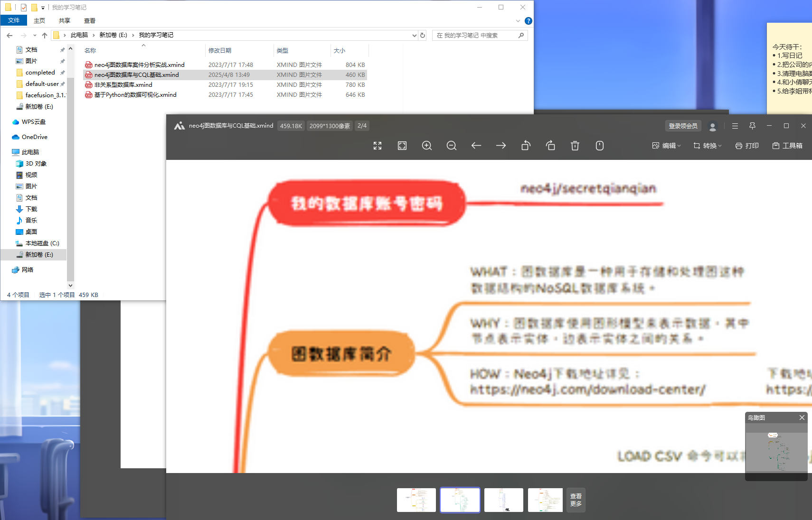
Task: Click the search box 在 我的学习笔记 中搜索
Action: pos(480,35)
